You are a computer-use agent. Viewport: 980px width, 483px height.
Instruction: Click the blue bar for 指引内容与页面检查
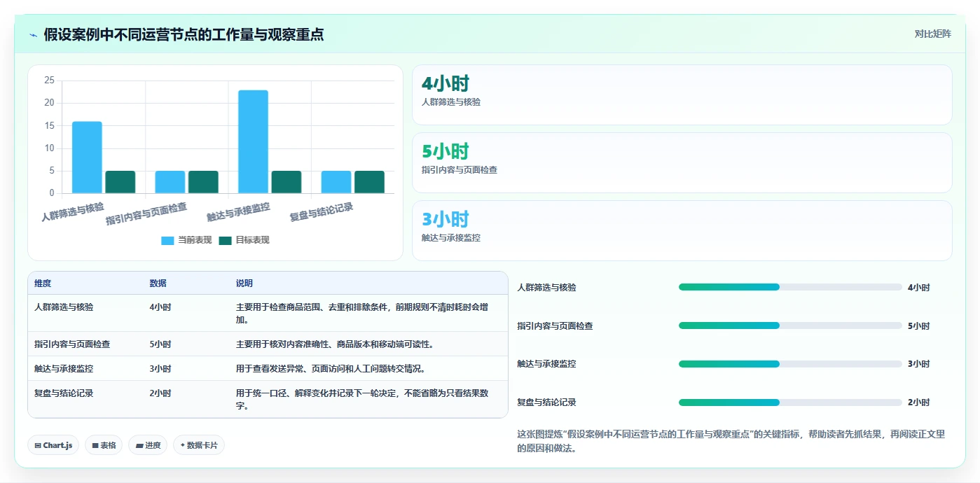[x=170, y=182]
